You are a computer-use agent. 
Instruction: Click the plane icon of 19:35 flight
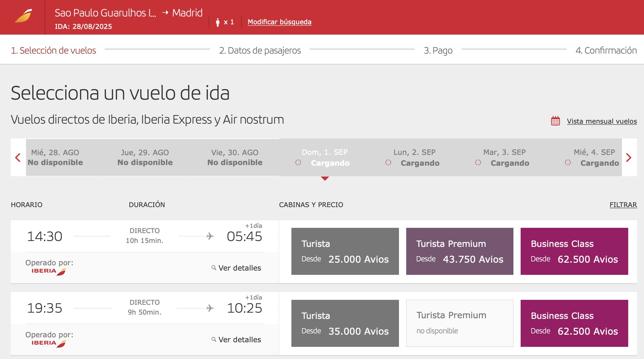coord(210,308)
